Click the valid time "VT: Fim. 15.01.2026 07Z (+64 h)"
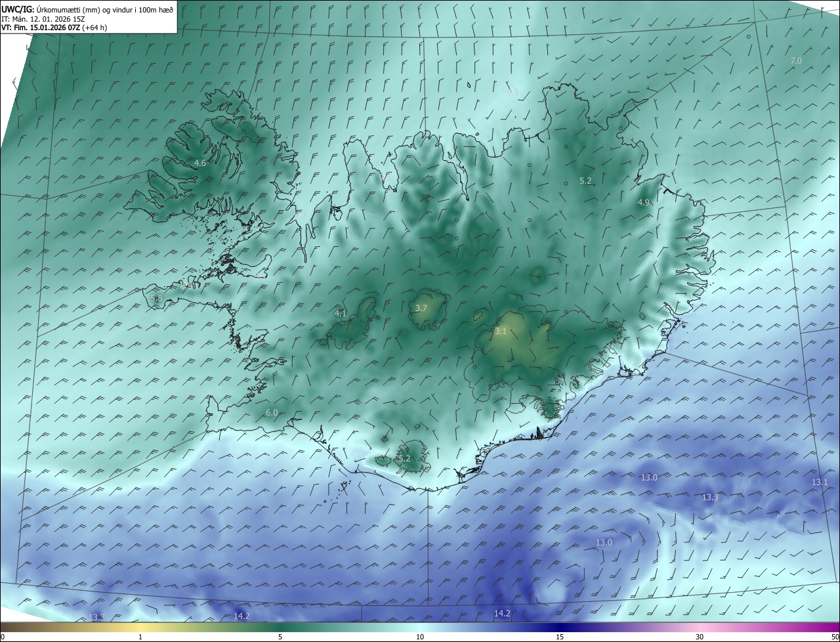Screen dimensions: 840x642 [54, 28]
